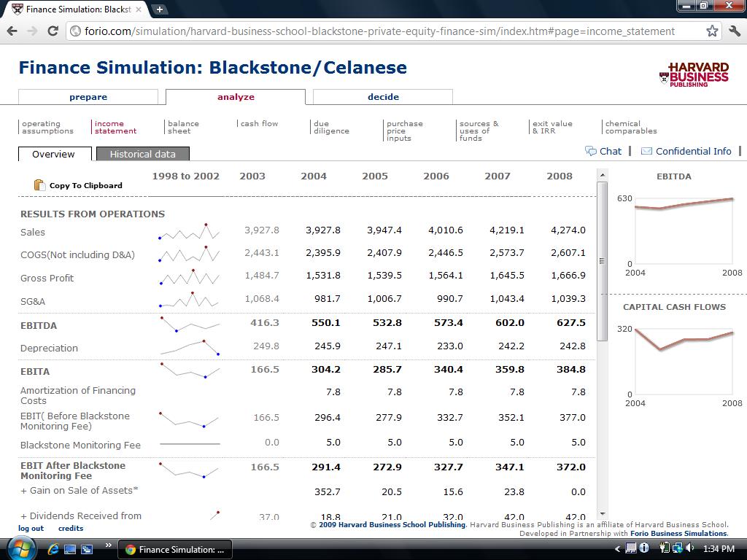Launch Internet Explorer from the taskbar
Screen dimensions: 747x560
[x=53, y=550]
